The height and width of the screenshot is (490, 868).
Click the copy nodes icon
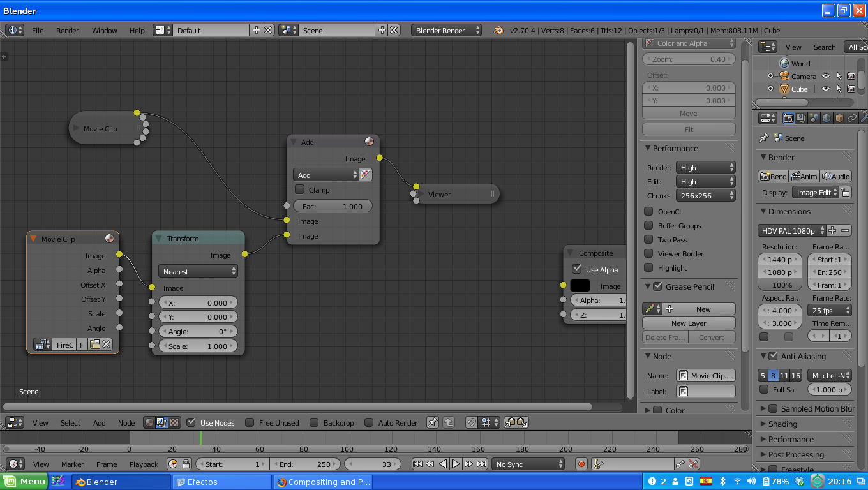click(x=510, y=422)
